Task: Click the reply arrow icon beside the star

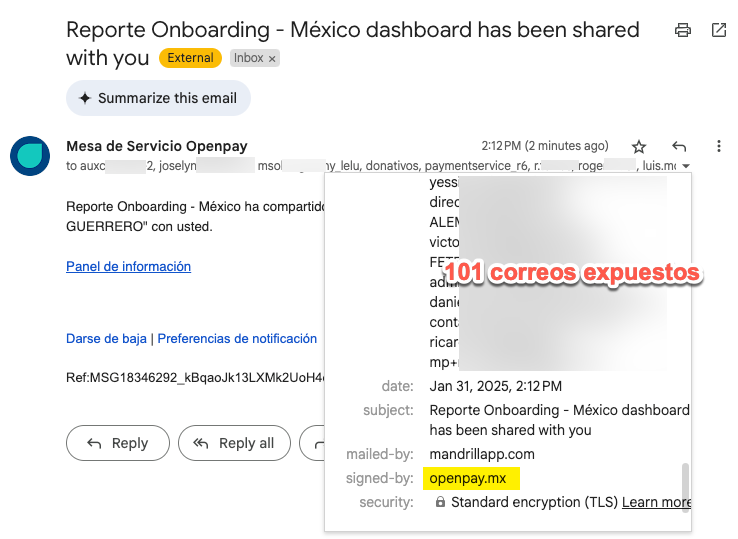Action: click(x=679, y=146)
